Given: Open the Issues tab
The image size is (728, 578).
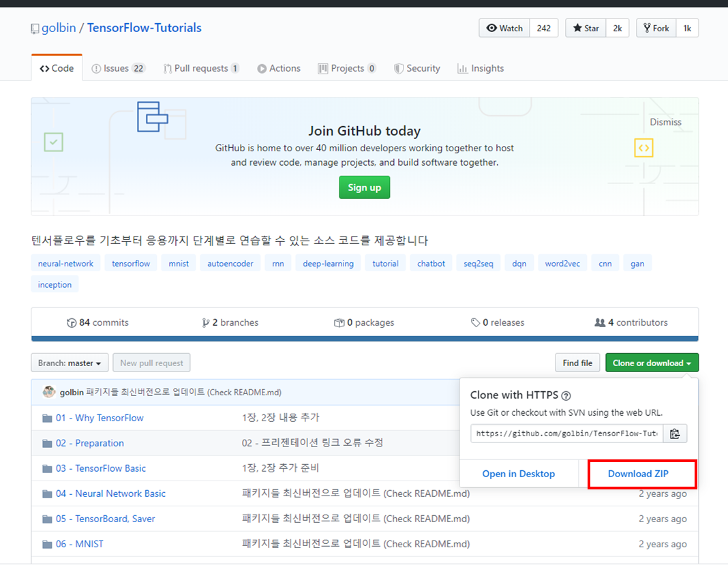Looking at the screenshot, I should point(119,68).
